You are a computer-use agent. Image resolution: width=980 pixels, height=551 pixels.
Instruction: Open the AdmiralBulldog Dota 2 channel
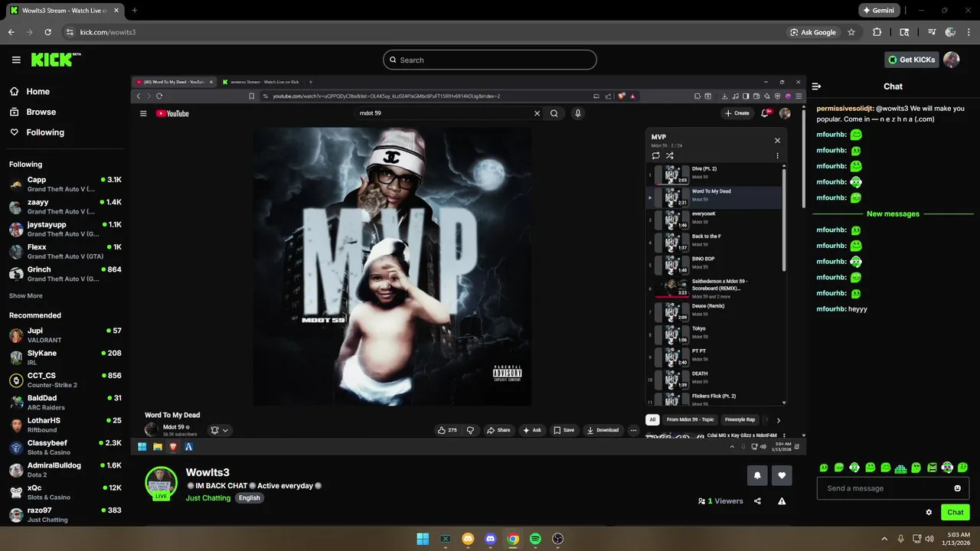[x=65, y=470]
